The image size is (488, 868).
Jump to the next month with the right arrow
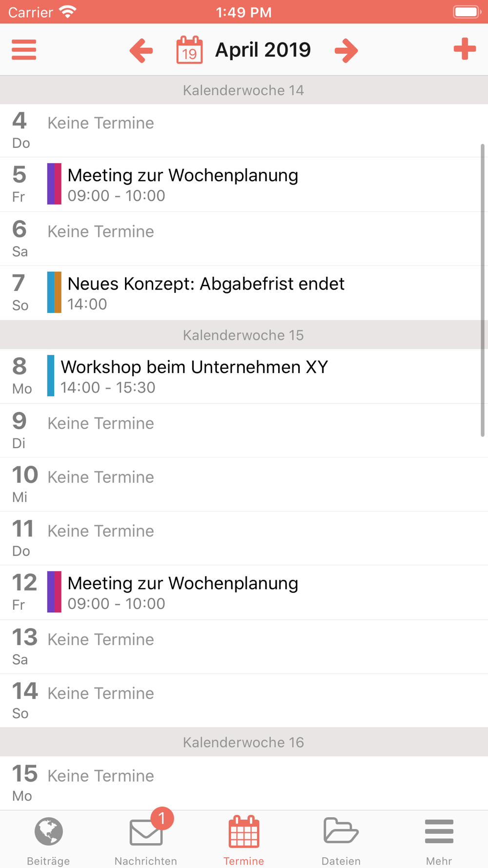[x=346, y=50]
